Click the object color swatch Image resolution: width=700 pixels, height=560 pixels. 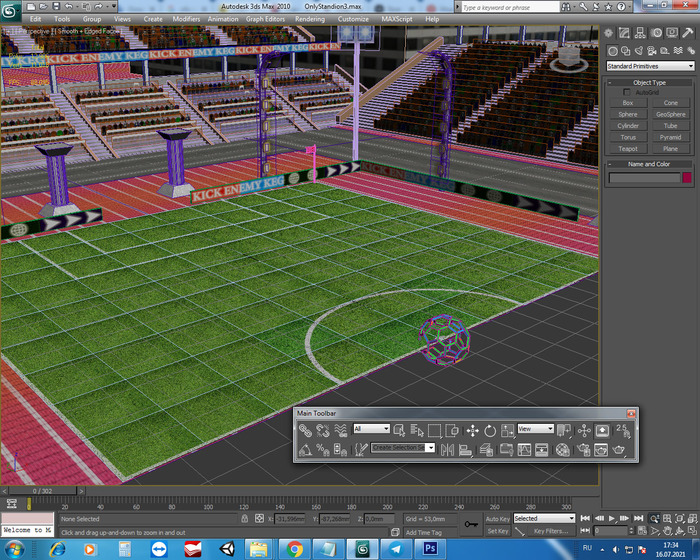point(687,178)
